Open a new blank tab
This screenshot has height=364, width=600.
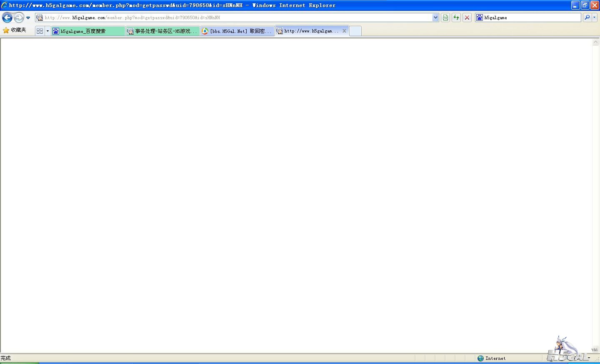pos(355,31)
